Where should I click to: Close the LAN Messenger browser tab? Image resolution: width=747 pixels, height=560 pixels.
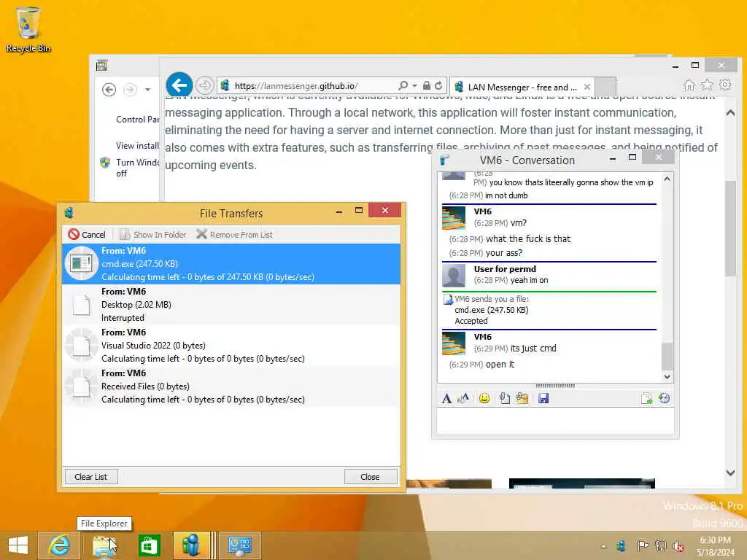click(587, 87)
